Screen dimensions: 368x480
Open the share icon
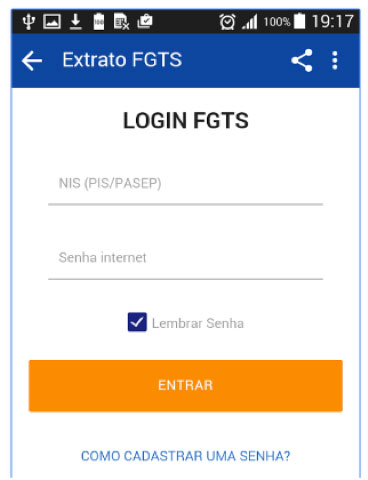(x=302, y=60)
